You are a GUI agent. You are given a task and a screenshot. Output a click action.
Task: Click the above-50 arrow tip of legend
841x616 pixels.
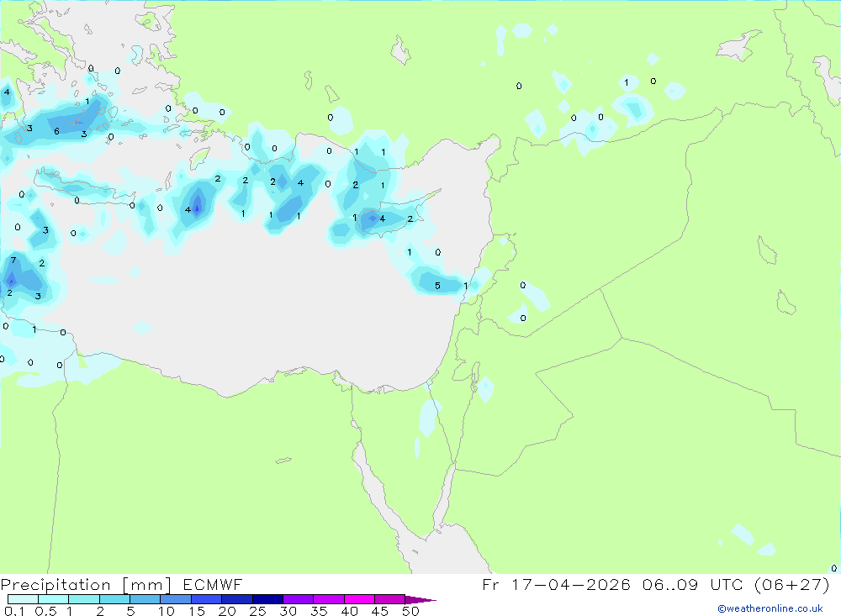(420, 600)
